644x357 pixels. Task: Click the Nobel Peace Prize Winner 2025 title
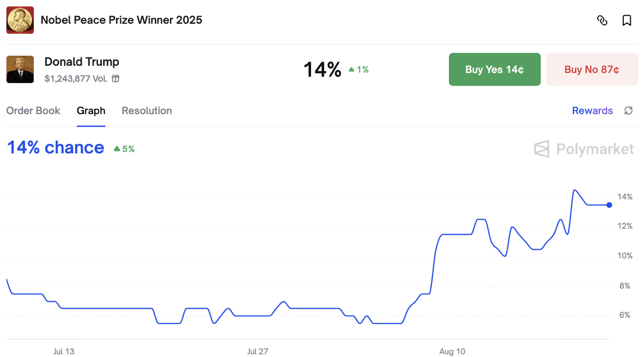(x=121, y=20)
